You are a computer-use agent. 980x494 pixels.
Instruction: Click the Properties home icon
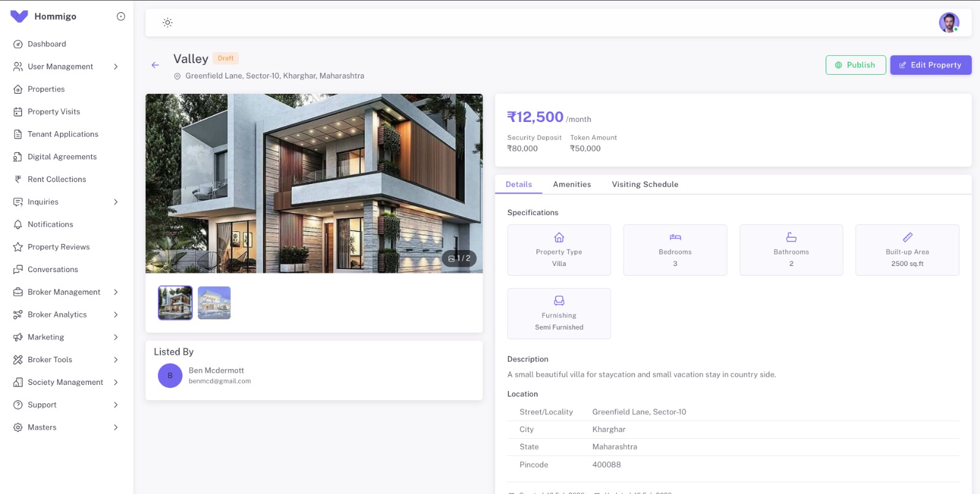pos(18,89)
